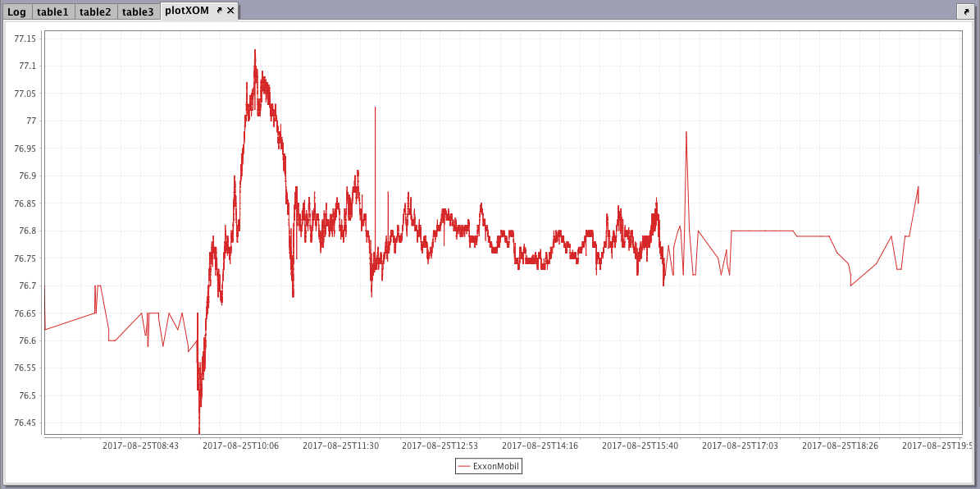Click the 76.8 y-axis tick label
Screen dimensions: 980x489
[28, 231]
